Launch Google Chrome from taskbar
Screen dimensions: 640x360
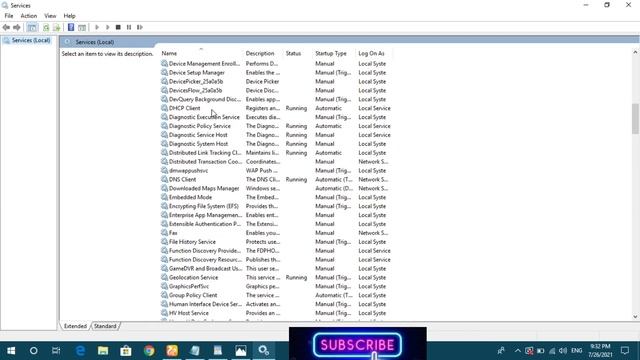click(x=149, y=351)
